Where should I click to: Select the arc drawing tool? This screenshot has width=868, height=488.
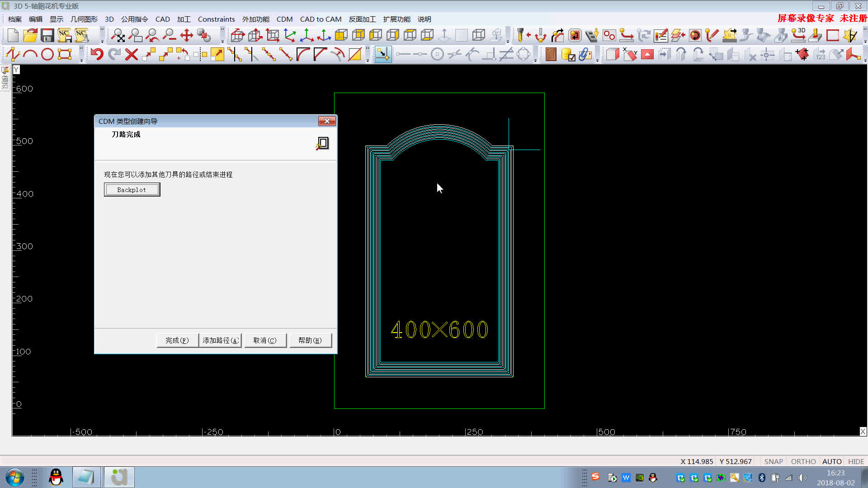30,54
